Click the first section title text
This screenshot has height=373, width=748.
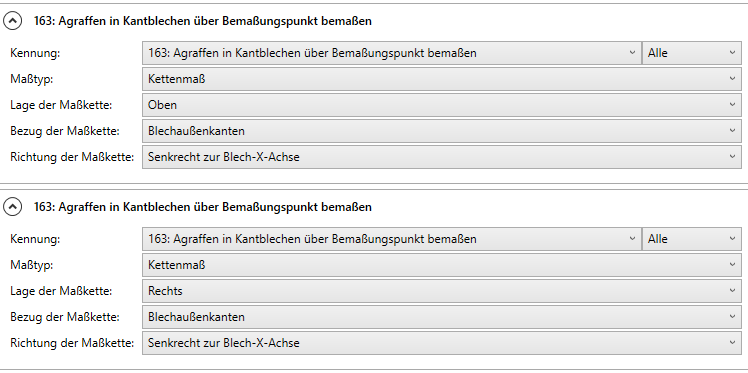203,21
